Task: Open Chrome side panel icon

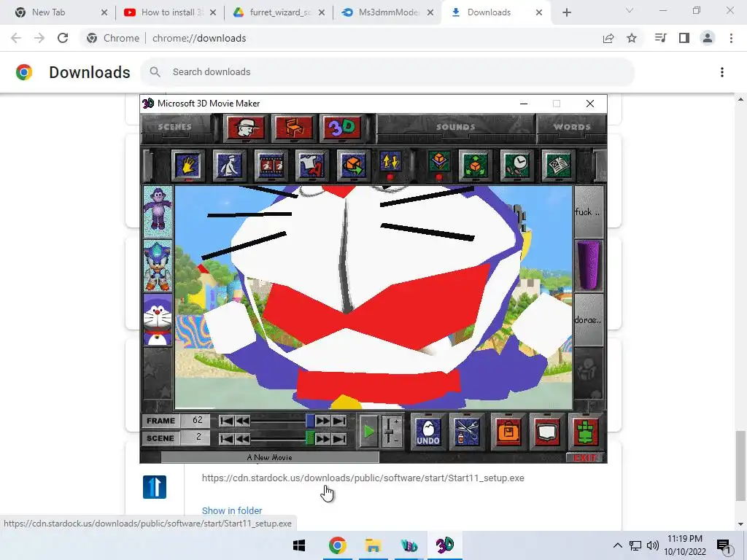Action: point(684,38)
